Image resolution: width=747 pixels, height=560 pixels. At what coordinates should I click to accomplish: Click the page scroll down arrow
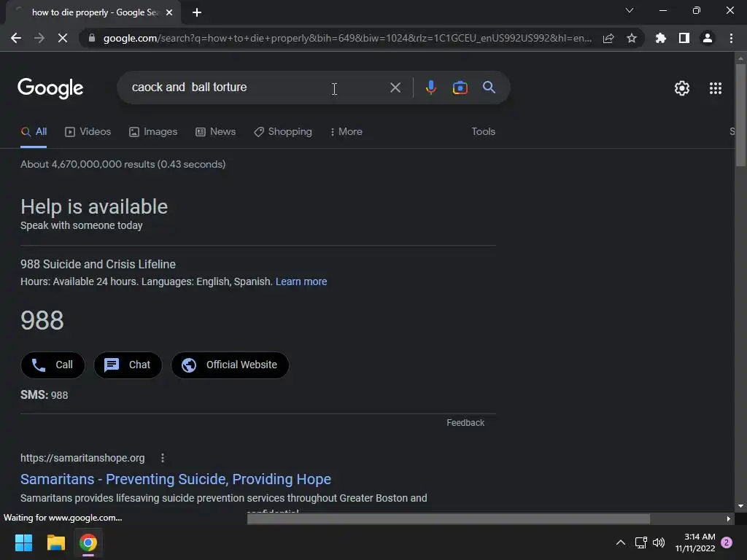[x=740, y=506]
